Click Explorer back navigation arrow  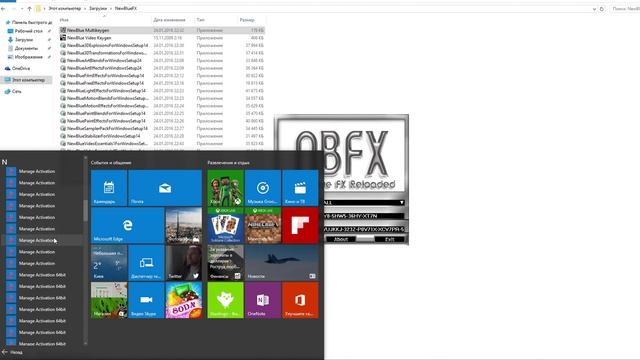[x=3, y=9]
